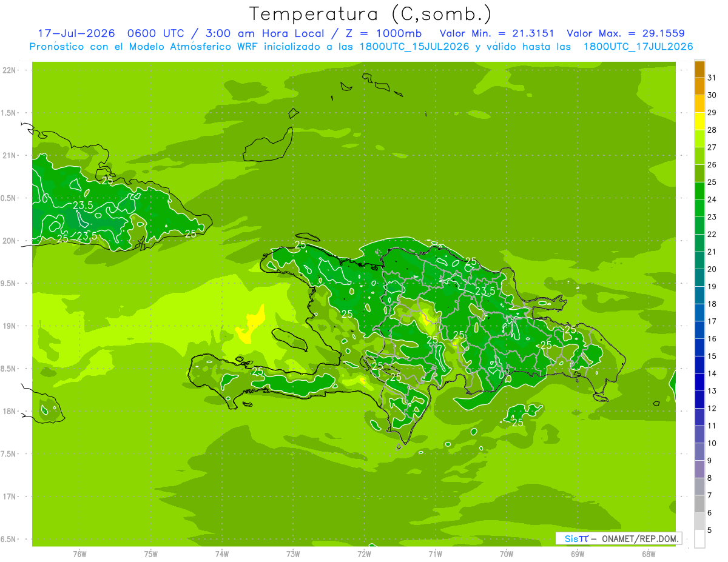
Task: Click the '1800UTC_17JUL2026' valid-until time
Action: click(x=638, y=47)
